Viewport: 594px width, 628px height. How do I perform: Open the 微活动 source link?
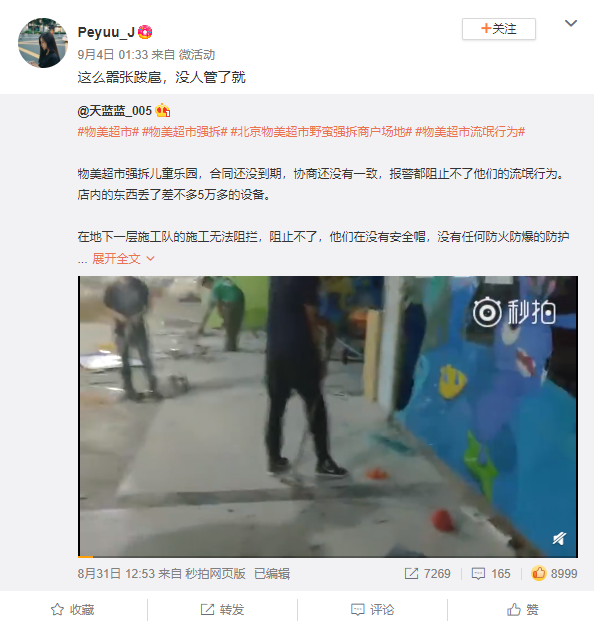[x=197, y=54]
